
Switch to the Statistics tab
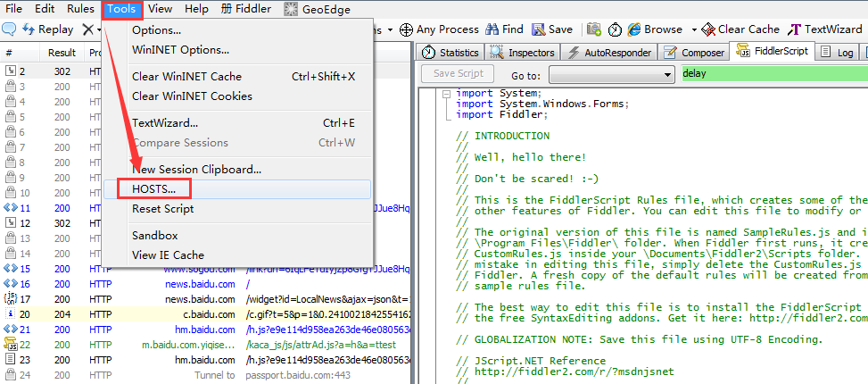[450, 52]
